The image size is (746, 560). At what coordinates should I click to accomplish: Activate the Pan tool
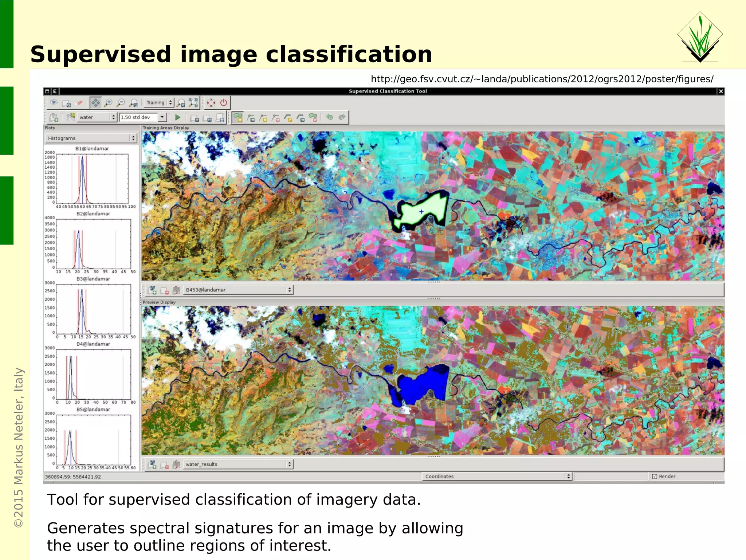(95, 103)
